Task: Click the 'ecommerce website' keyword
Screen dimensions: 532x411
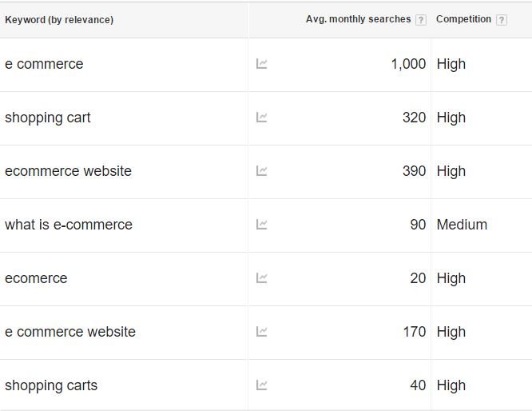Action: pyautogui.click(x=68, y=171)
